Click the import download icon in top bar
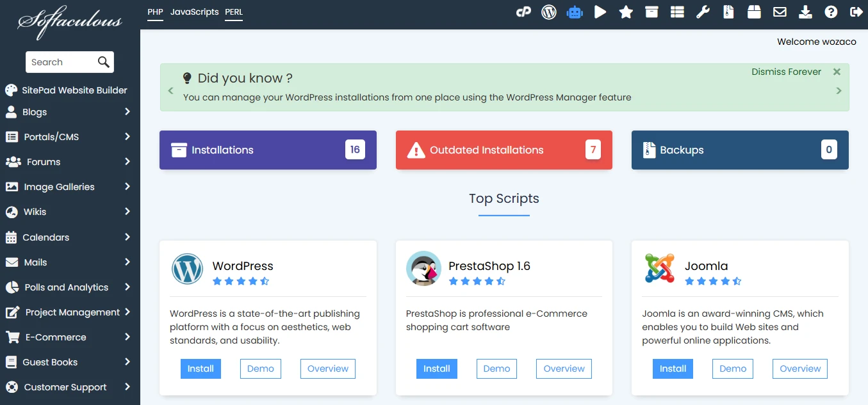This screenshot has height=405, width=868. 805,12
